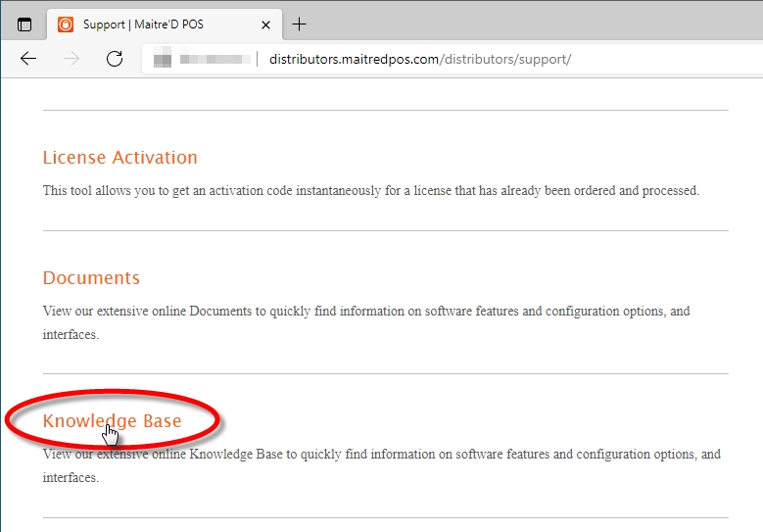This screenshot has width=763, height=532.
Task: Click the divider line above License Activation
Action: pos(385,110)
